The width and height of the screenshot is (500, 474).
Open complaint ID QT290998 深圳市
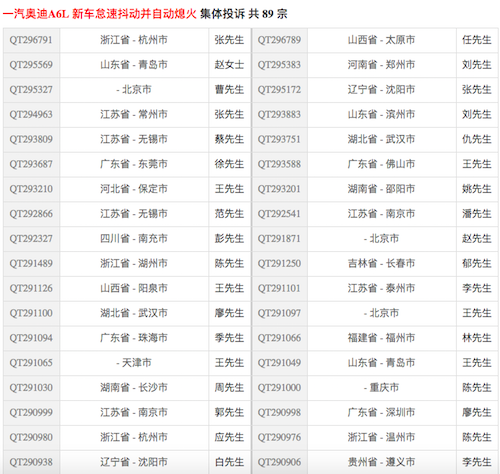point(279,412)
